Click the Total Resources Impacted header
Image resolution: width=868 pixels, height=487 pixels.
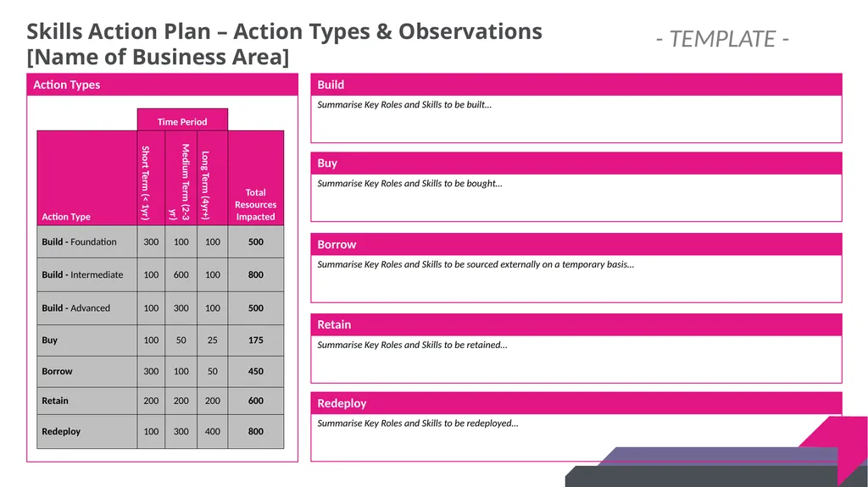[x=255, y=204]
